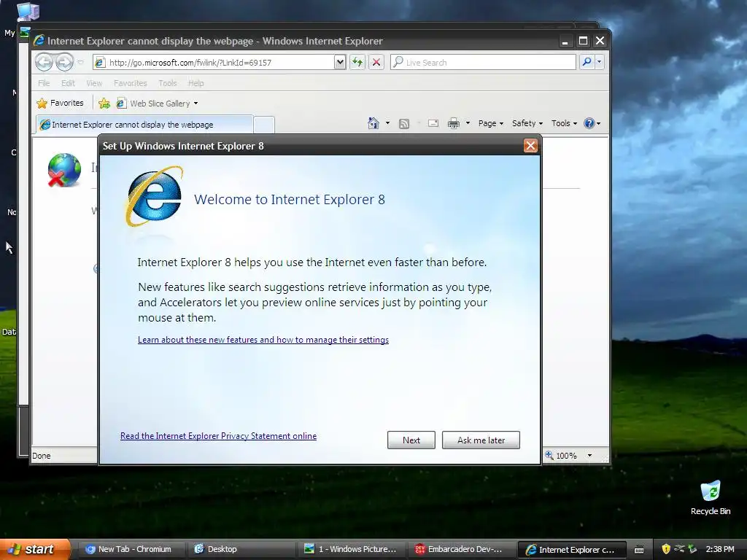The width and height of the screenshot is (747, 560).
Task: Click the page icon in the address bar
Action: click(x=99, y=63)
